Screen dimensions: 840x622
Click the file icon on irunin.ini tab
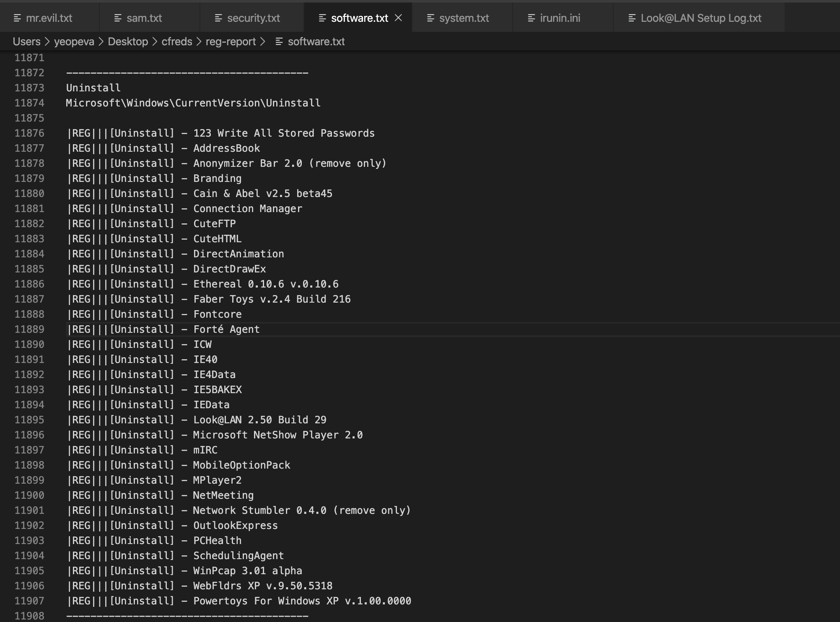pos(531,18)
